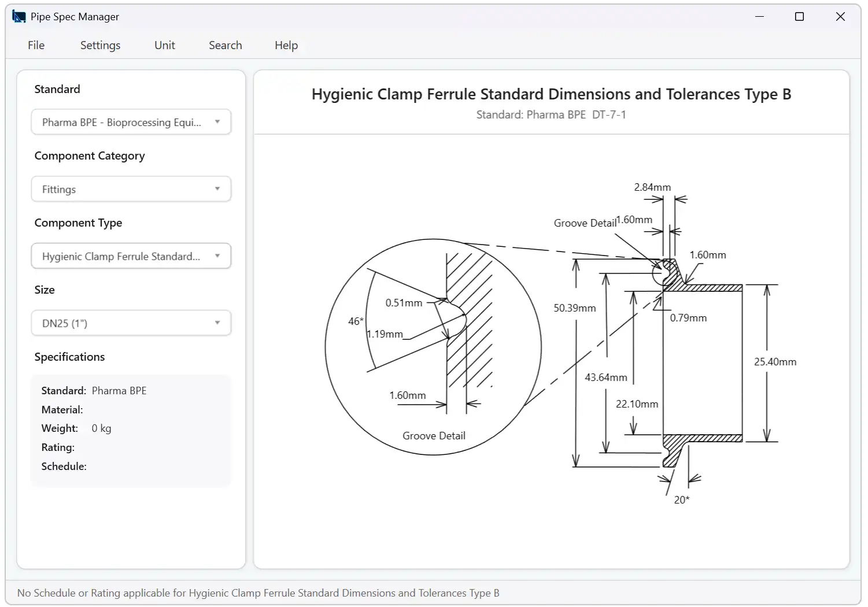
Task: Open the Search menu
Action: point(226,45)
